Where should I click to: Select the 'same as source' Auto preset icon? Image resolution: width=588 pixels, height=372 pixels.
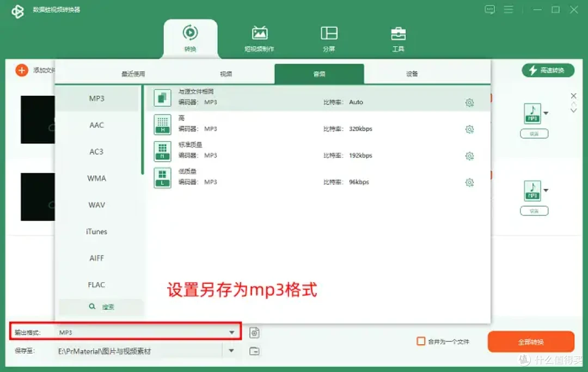[x=162, y=98]
